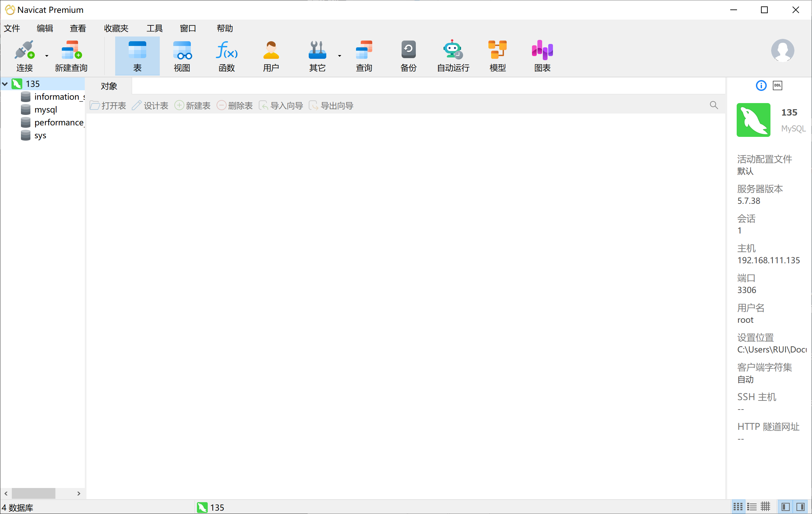Image resolution: width=812 pixels, height=514 pixels.
Task: Switch to list view in status bar
Action: [x=752, y=507]
